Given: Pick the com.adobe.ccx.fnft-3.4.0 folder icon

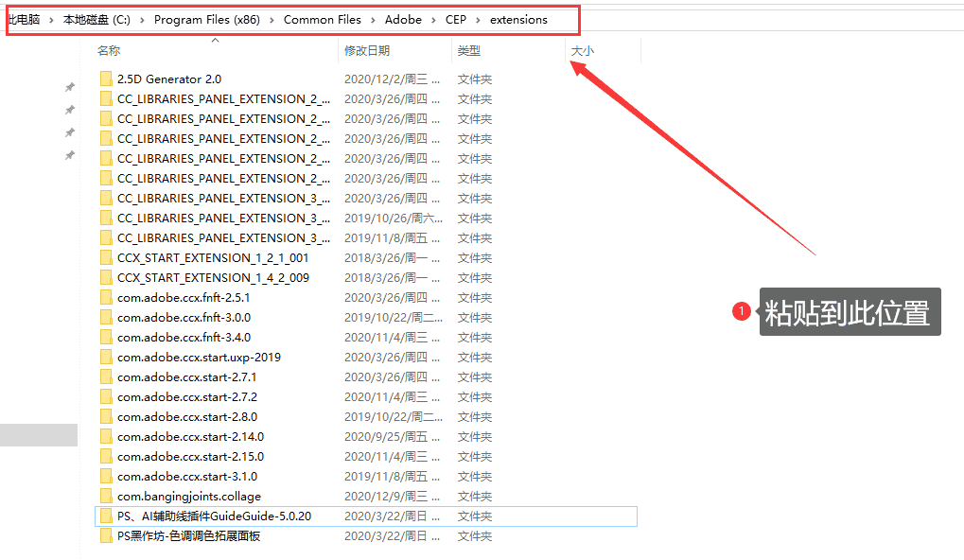Looking at the screenshot, I should point(106,337).
